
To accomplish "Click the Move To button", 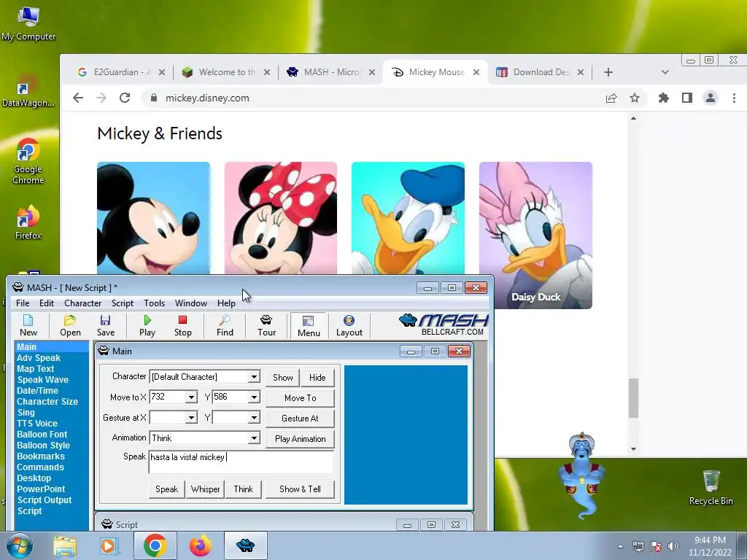I will pyautogui.click(x=300, y=398).
